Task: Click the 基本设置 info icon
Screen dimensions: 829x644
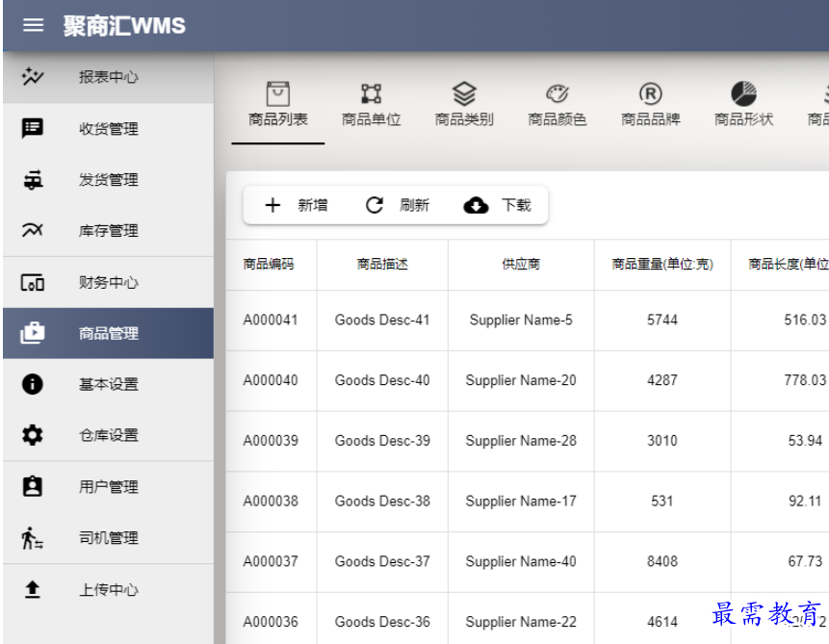Action: tap(34, 384)
